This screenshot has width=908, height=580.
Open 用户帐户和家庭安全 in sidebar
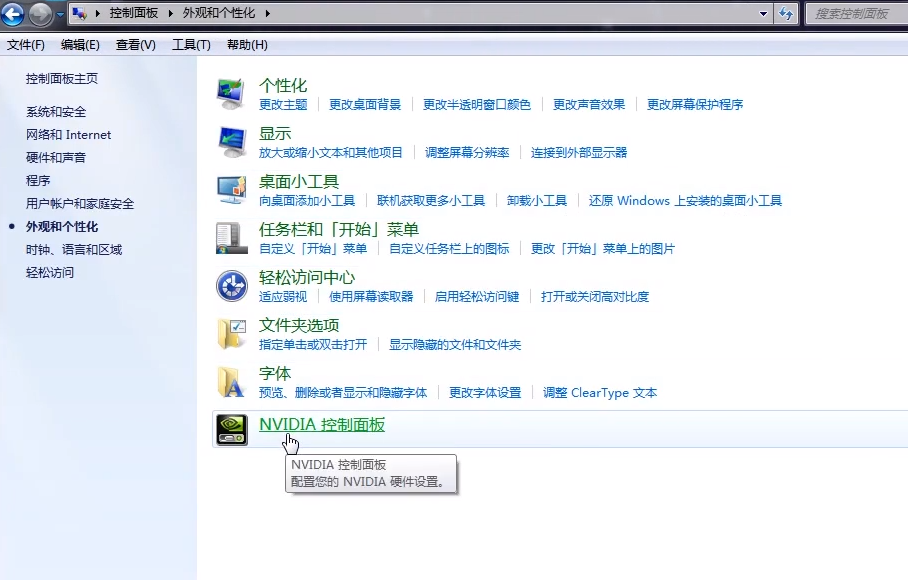[x=80, y=204]
